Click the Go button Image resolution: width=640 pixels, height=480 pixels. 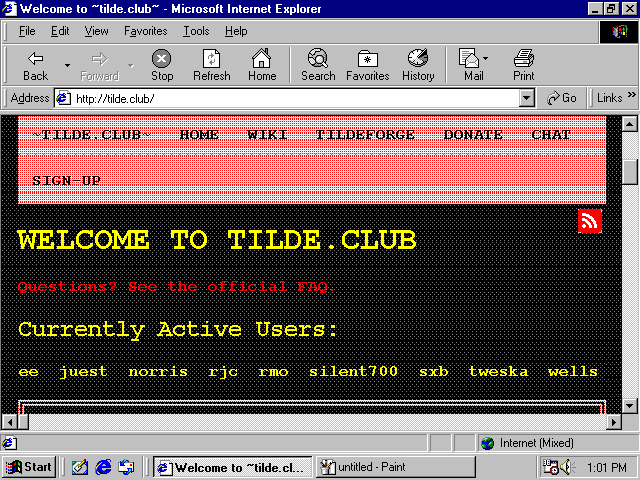coord(563,98)
